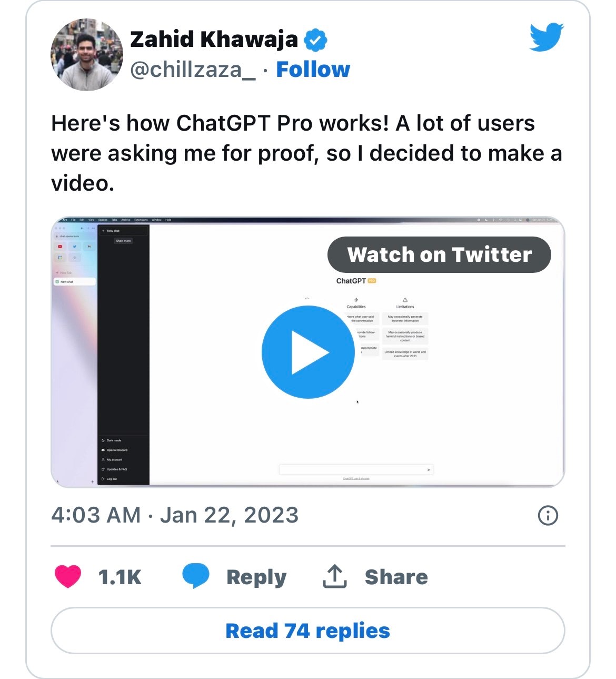
Task: Click the blue verified badge
Action: pos(315,40)
